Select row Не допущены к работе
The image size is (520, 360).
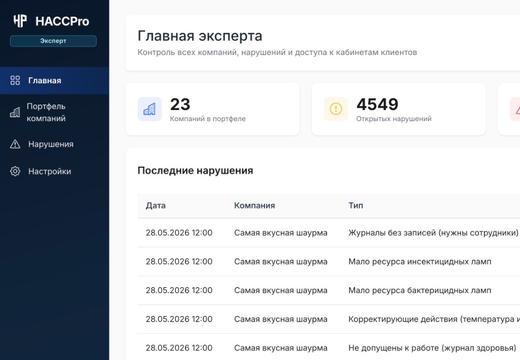(329, 348)
